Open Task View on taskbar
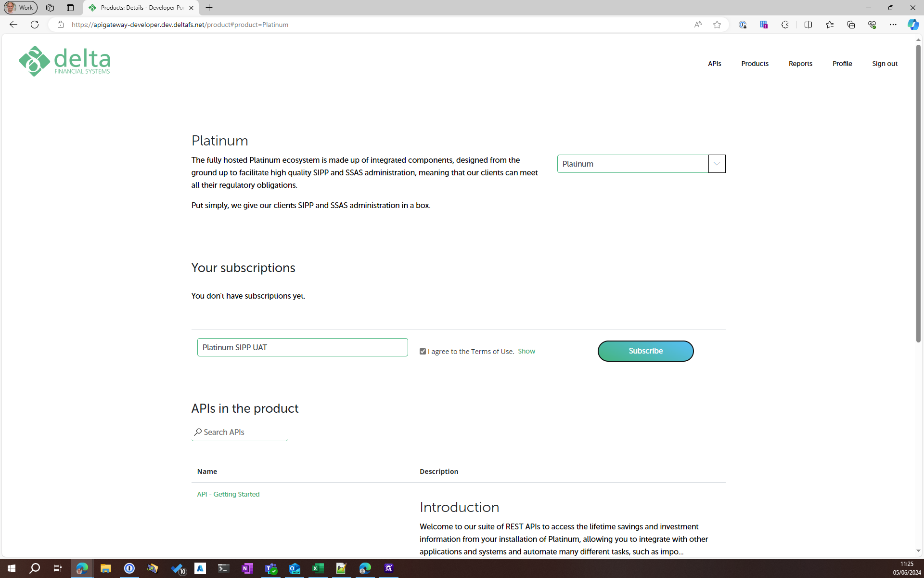Image resolution: width=924 pixels, height=578 pixels. [x=58, y=568]
